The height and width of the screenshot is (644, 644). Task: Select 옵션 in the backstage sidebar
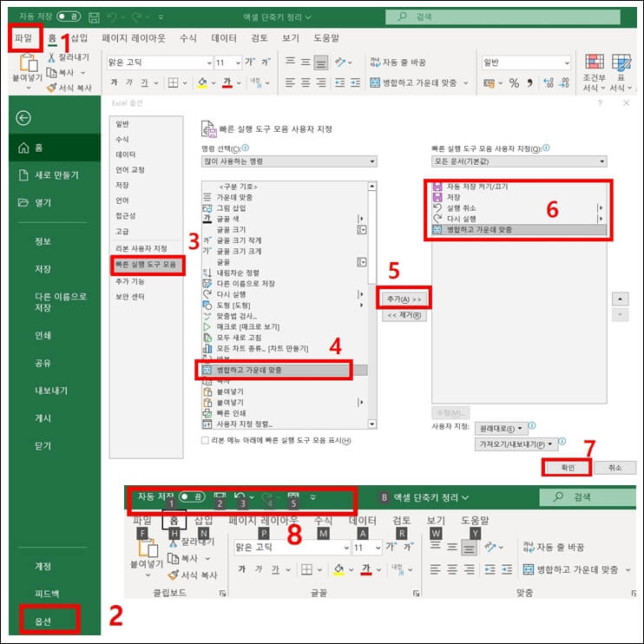pos(43,621)
